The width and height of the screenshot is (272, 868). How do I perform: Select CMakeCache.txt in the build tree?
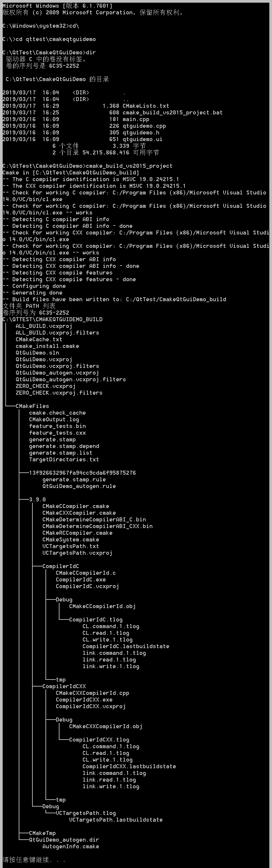tap(39, 339)
